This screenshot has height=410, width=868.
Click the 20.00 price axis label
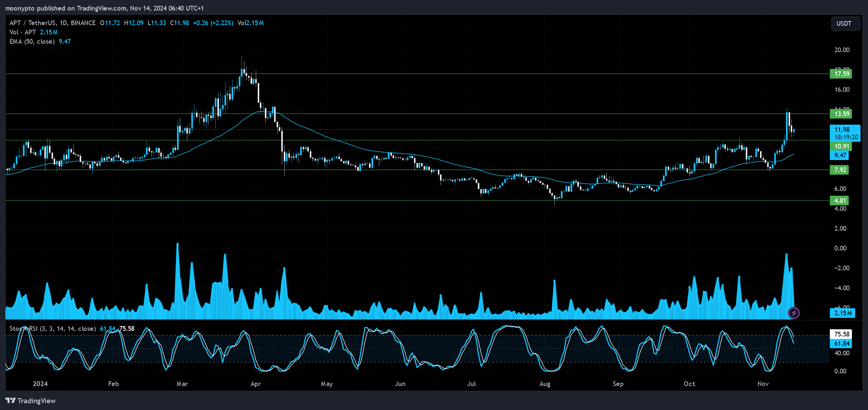842,50
